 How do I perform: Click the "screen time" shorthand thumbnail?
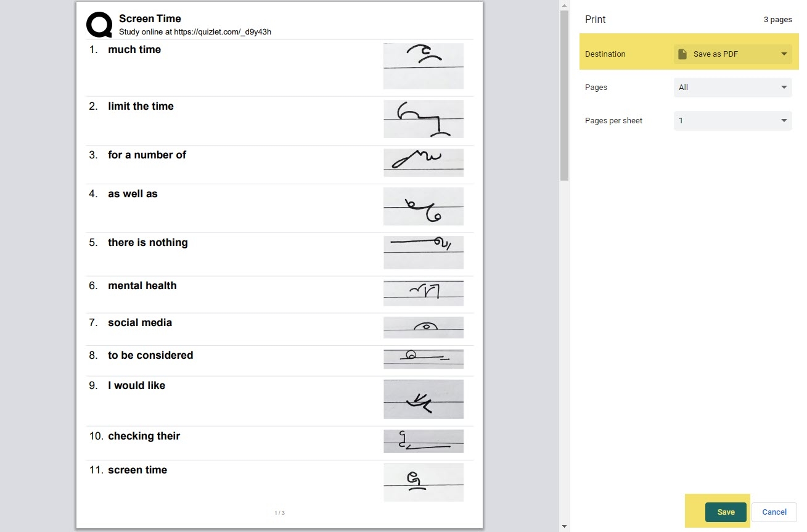pos(423,483)
